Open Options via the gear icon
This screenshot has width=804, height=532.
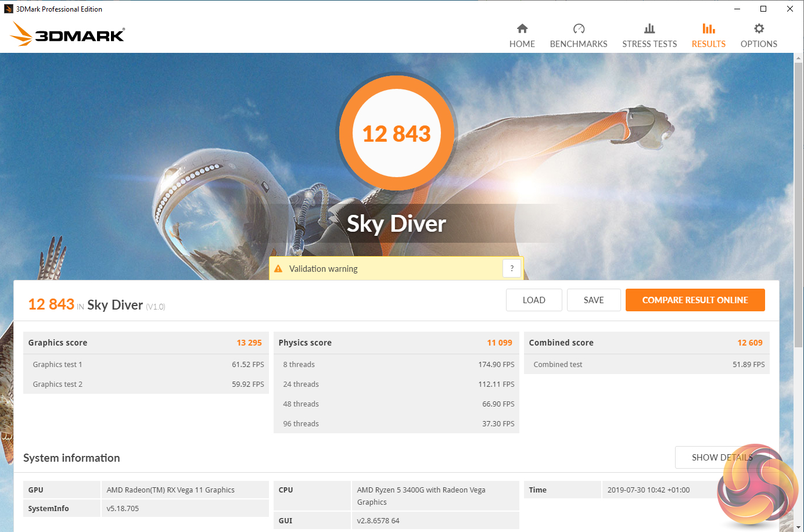759,28
